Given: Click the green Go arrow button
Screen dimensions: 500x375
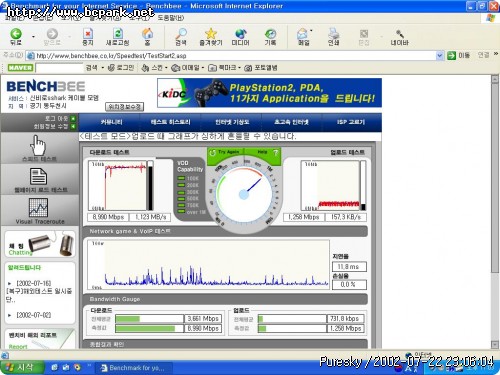Looking at the screenshot, I should tap(451, 55).
